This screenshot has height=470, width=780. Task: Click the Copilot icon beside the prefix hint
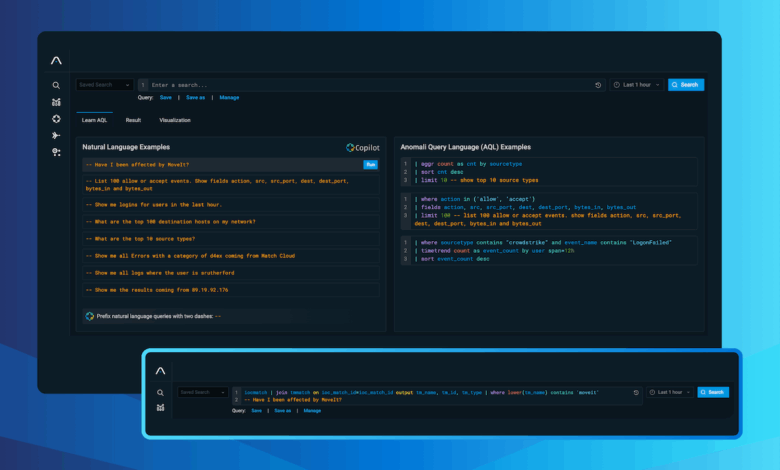90,316
